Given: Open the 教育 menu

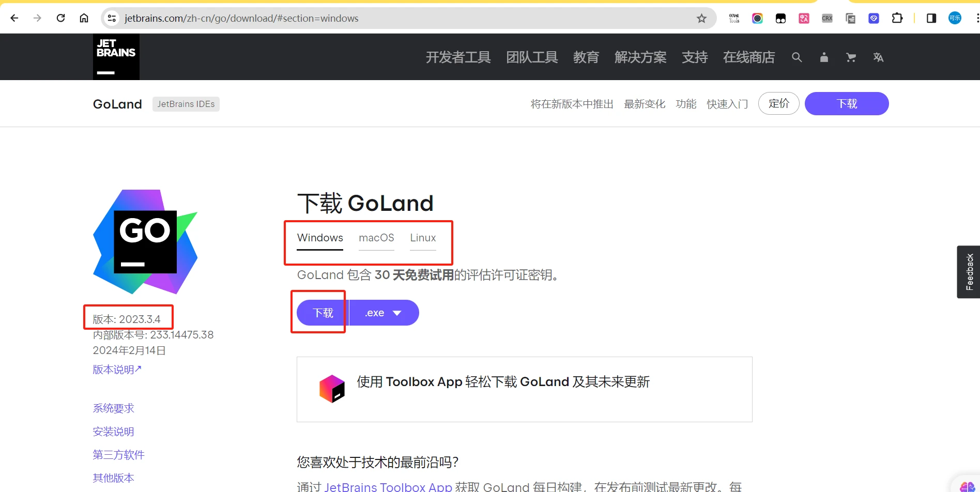Looking at the screenshot, I should [x=586, y=57].
